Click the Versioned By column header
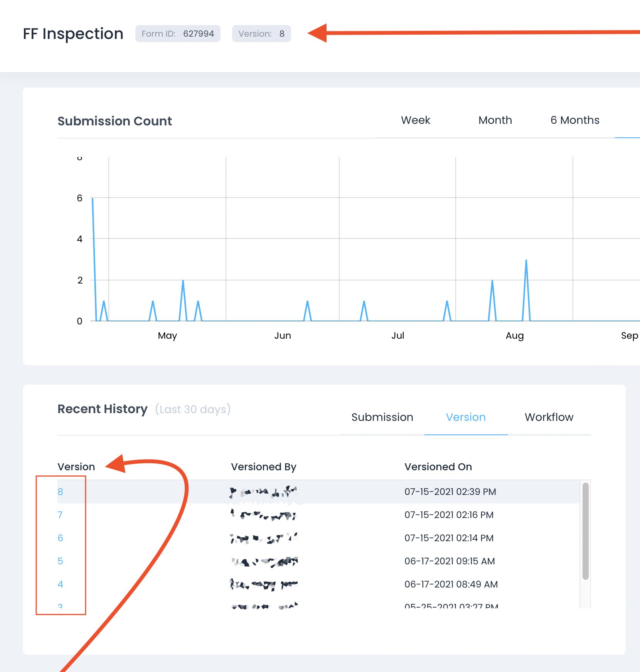Image resolution: width=640 pixels, height=672 pixels. tap(263, 467)
